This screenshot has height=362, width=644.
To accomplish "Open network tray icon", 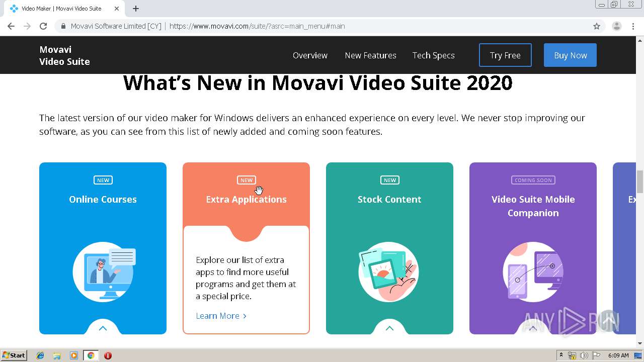I will coord(572,355).
